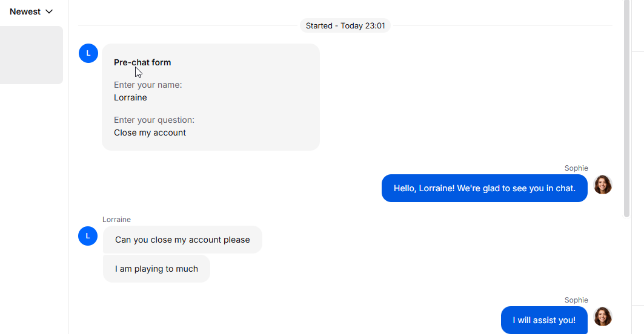Image resolution: width=644 pixels, height=334 pixels.
Task: Click the Lorraine sender label above messages
Action: [117, 220]
